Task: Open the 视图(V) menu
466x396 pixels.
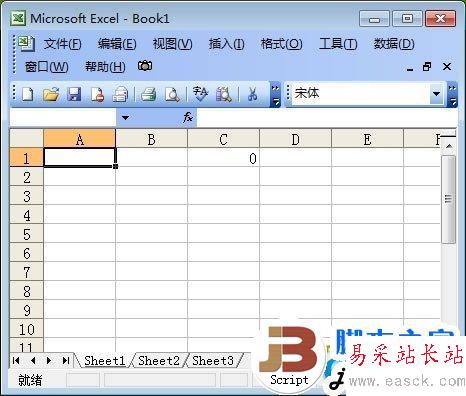Action: (x=172, y=44)
